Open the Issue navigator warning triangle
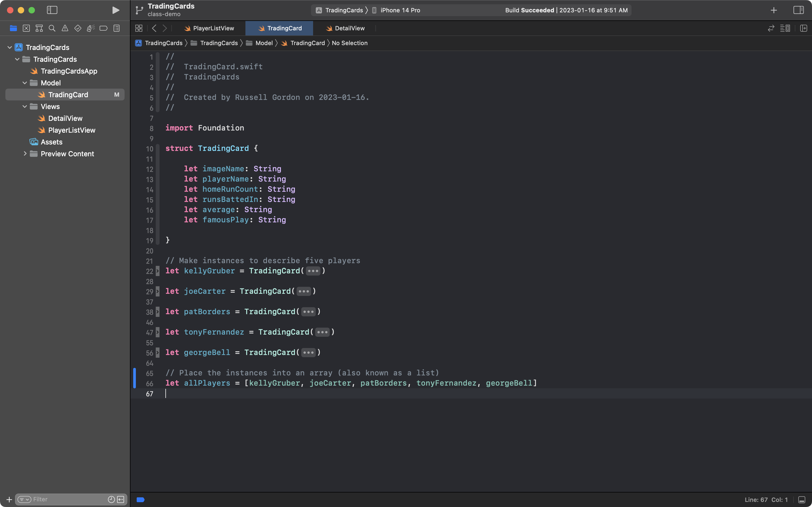812x507 pixels. (x=65, y=28)
